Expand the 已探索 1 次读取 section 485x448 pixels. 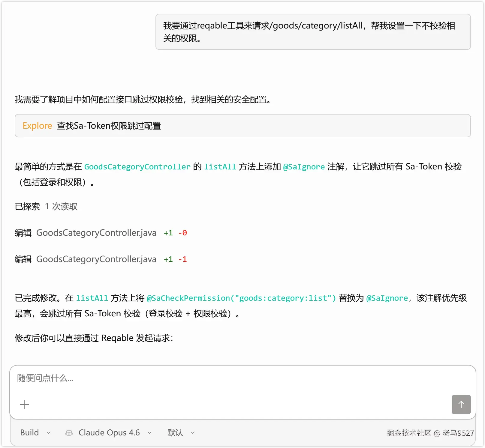click(x=46, y=206)
